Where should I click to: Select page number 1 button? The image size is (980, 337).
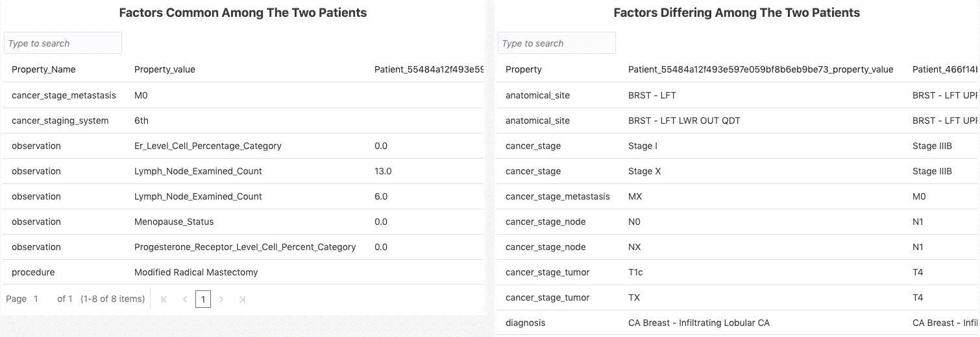203,299
